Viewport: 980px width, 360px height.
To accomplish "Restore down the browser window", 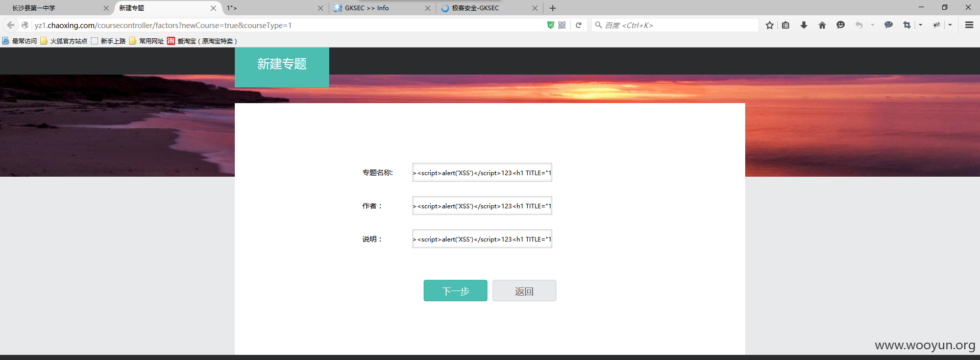I will (x=945, y=7).
